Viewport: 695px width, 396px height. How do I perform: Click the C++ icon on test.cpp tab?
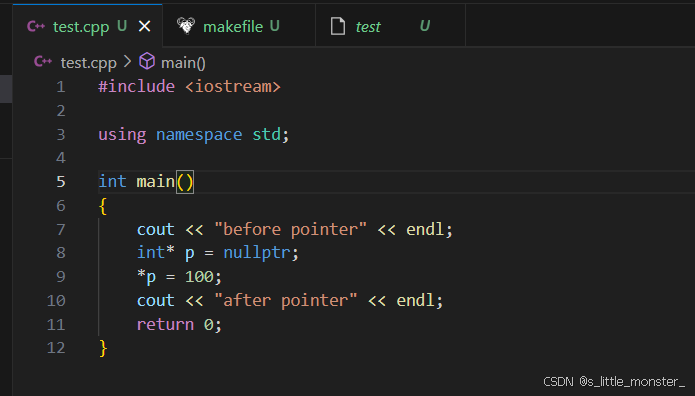tap(36, 26)
